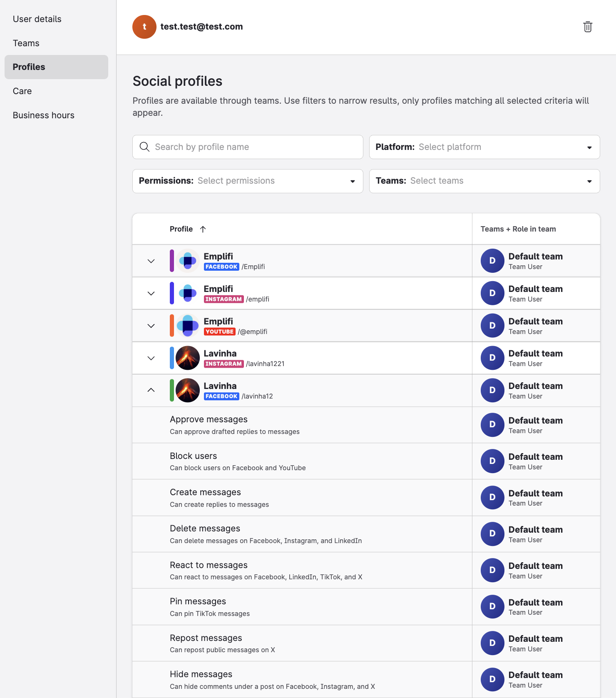Expand the Emplifi YouTube profile row
The height and width of the screenshot is (698, 616).
click(151, 326)
